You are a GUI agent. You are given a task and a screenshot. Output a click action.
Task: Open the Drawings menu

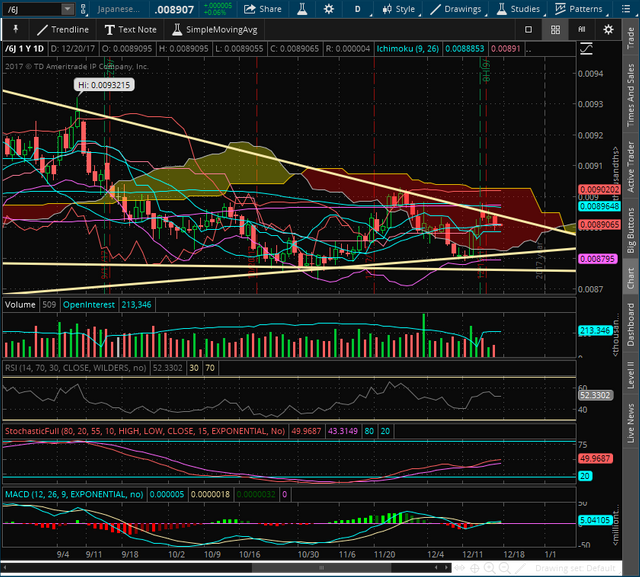pyautogui.click(x=456, y=9)
